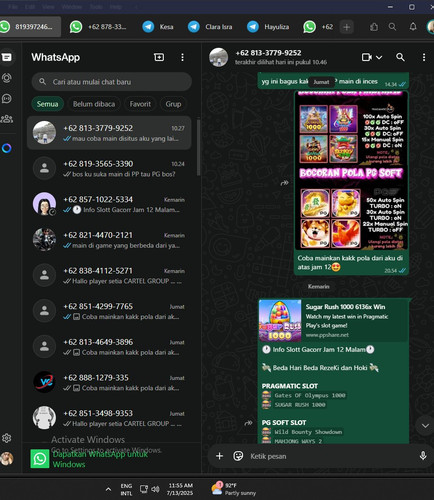Open taskbar network icon
Viewport: 434px width, 500px height.
click(x=144, y=489)
